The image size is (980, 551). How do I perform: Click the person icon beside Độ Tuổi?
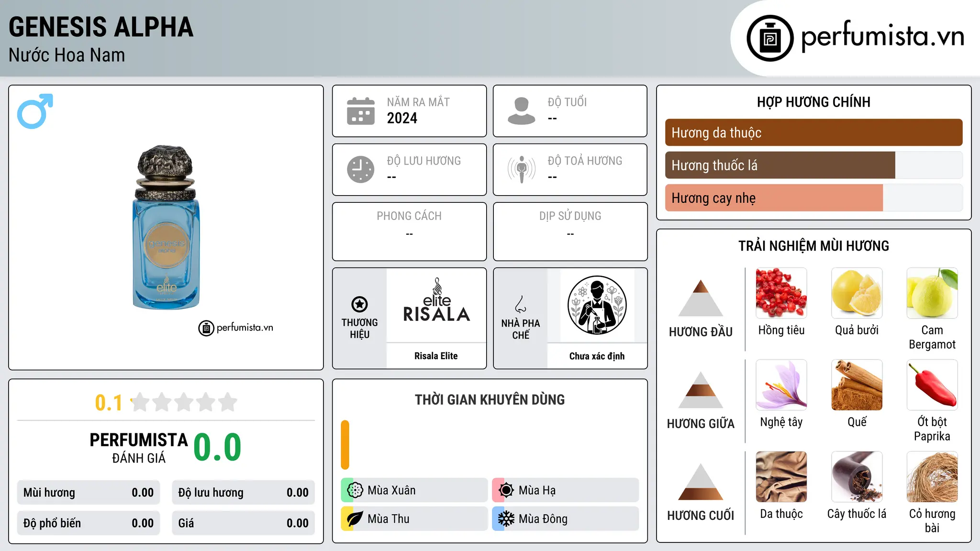[x=522, y=111]
